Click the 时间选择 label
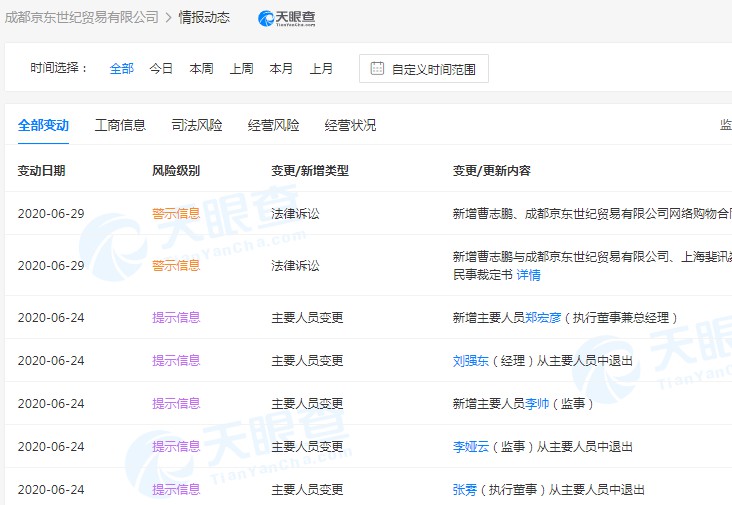This screenshot has height=505, width=732. click(x=59, y=68)
